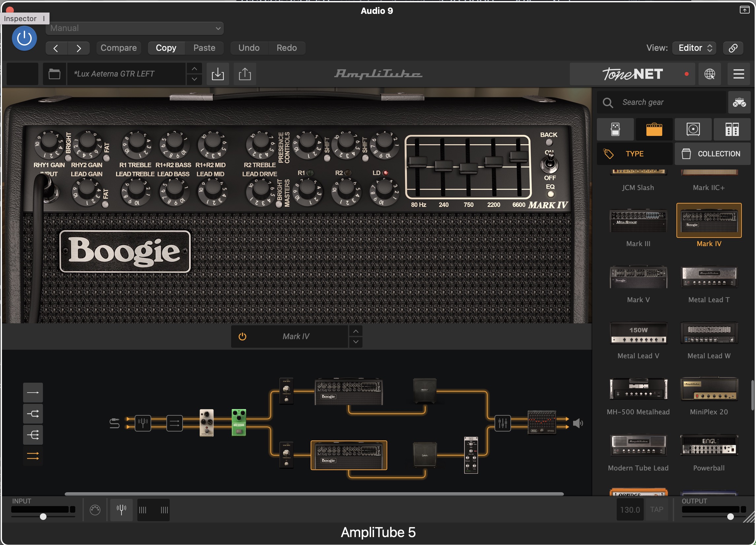
Task: Open the tuner in bottom bar
Action: coord(121,510)
